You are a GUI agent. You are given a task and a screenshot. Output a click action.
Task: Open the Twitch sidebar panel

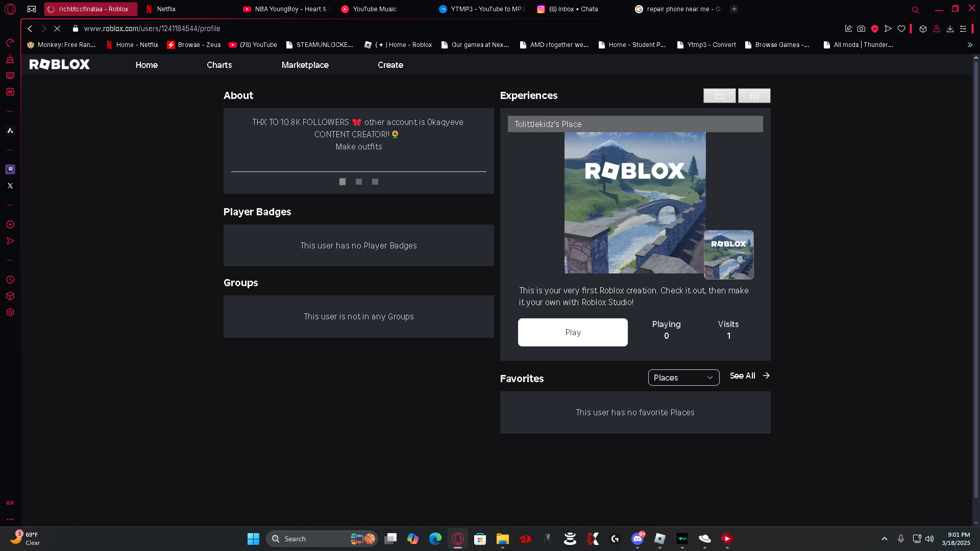point(10,169)
